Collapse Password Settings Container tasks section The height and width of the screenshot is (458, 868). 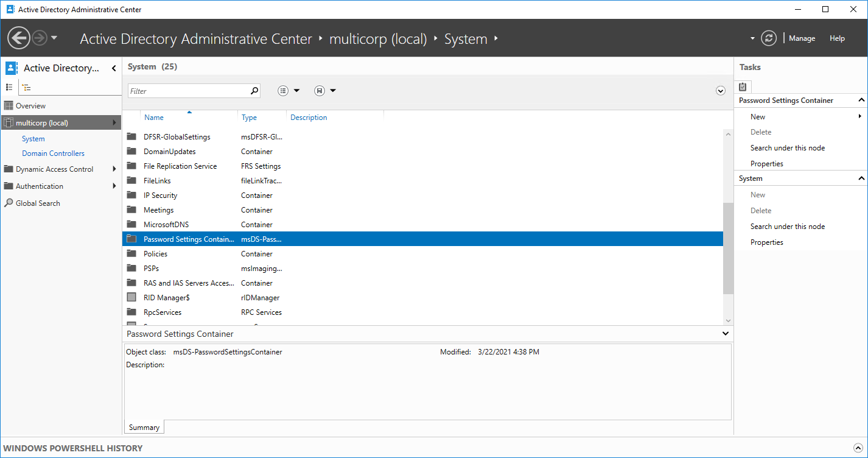[x=861, y=100]
